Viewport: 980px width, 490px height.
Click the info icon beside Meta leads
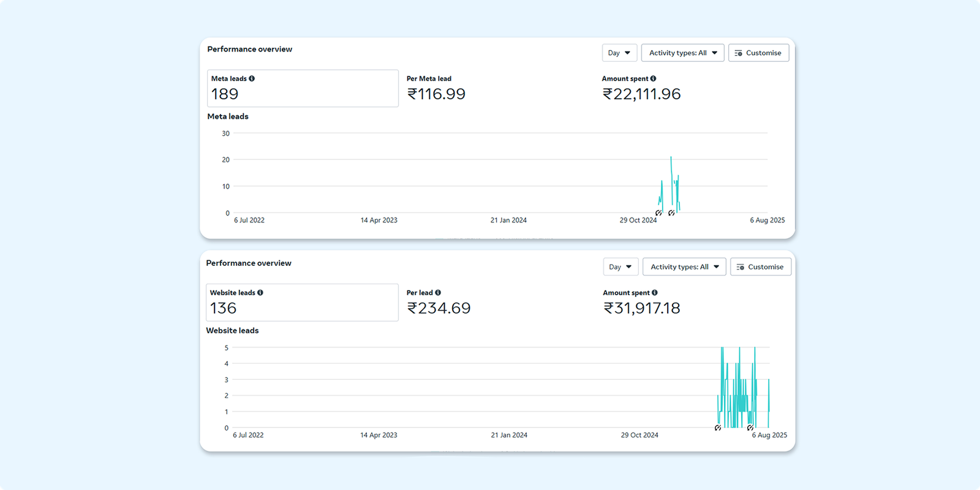tap(252, 78)
